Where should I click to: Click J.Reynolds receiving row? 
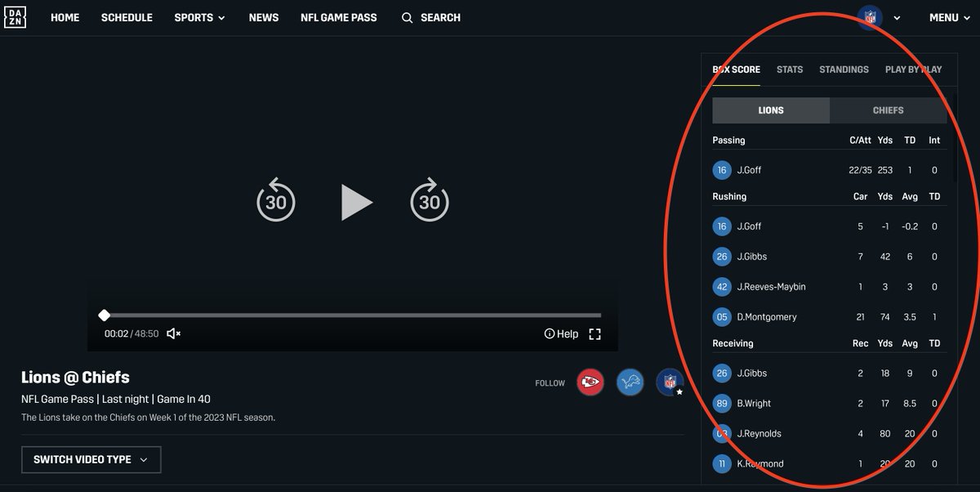pos(830,434)
